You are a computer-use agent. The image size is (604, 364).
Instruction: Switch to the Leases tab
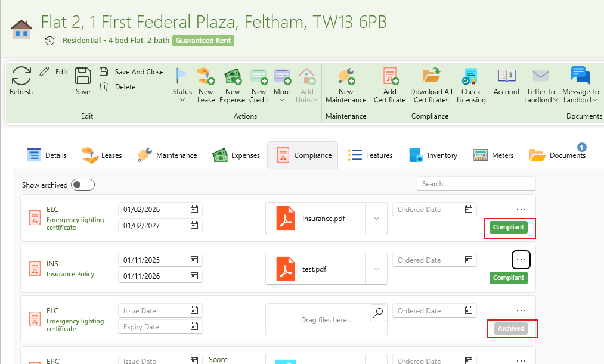coord(102,155)
